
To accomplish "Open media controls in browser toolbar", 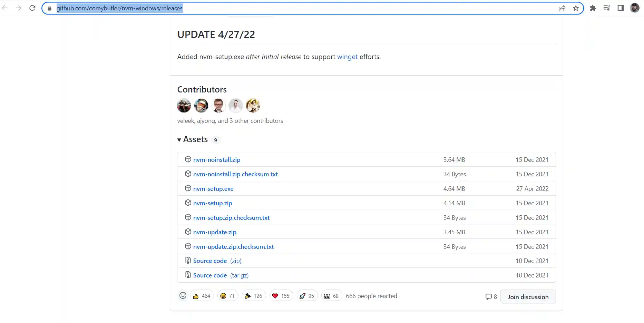I will pos(607,8).
